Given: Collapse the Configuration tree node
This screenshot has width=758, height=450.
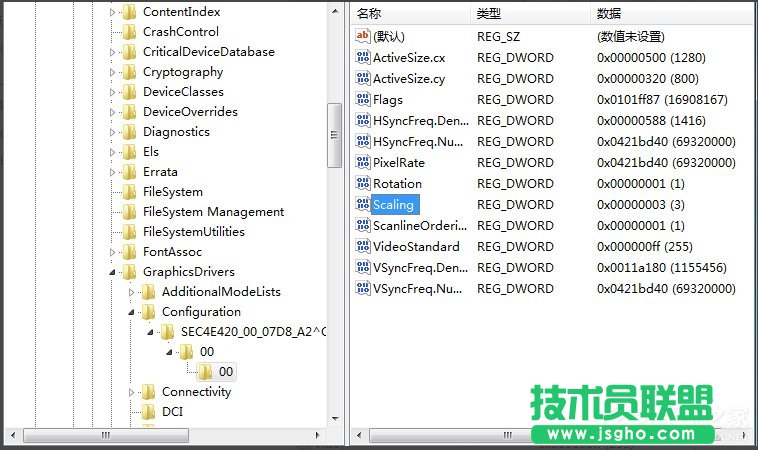Looking at the screenshot, I should (x=131, y=312).
